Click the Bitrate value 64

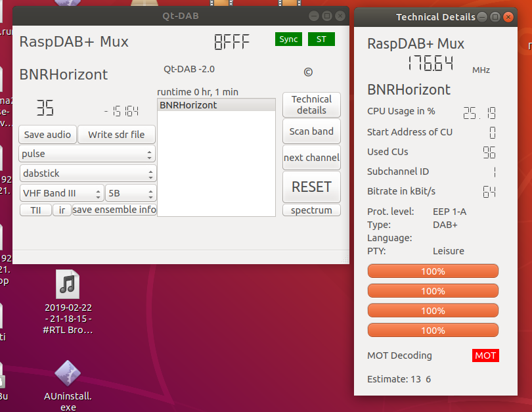tap(489, 192)
